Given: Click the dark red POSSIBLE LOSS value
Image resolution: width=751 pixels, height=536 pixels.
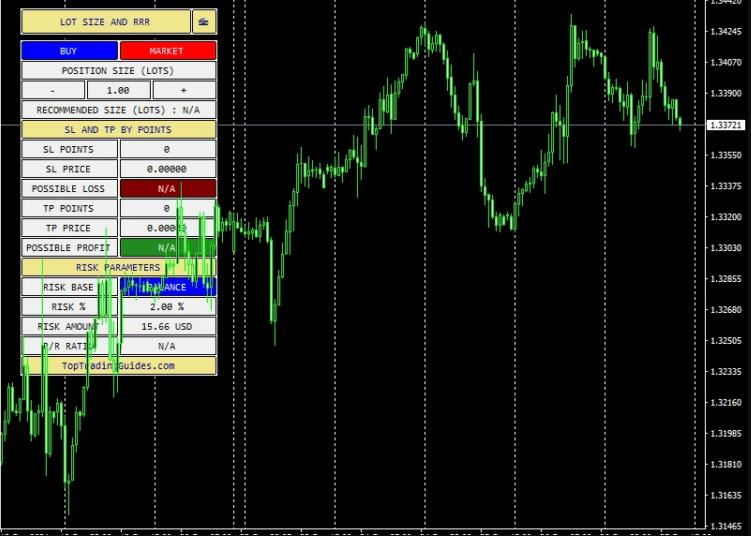Looking at the screenshot, I should 168,188.
